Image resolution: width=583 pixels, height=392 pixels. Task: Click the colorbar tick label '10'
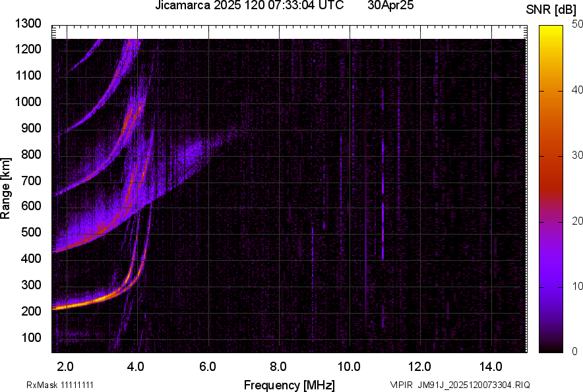[x=577, y=286]
